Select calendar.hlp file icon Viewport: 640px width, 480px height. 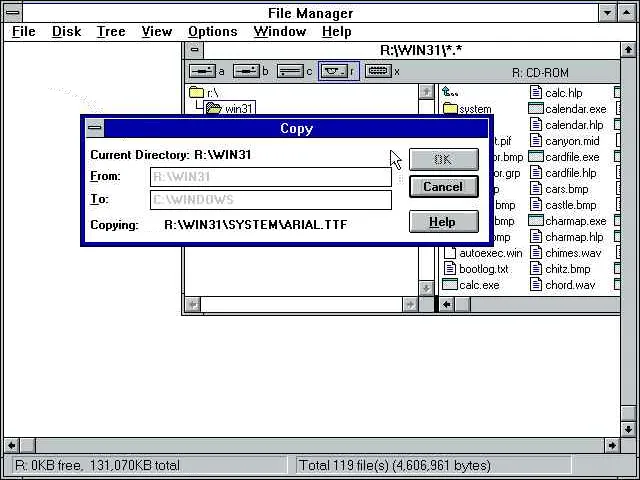[x=536, y=124]
